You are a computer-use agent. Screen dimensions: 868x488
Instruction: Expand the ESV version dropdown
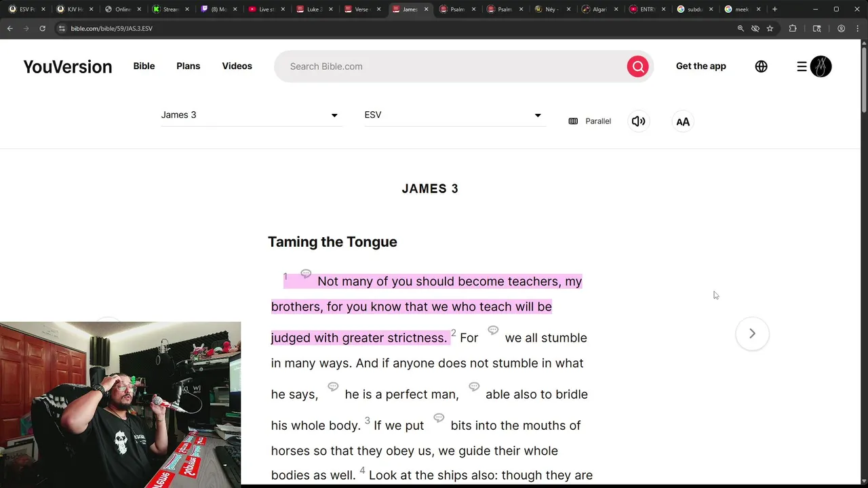tap(454, 115)
